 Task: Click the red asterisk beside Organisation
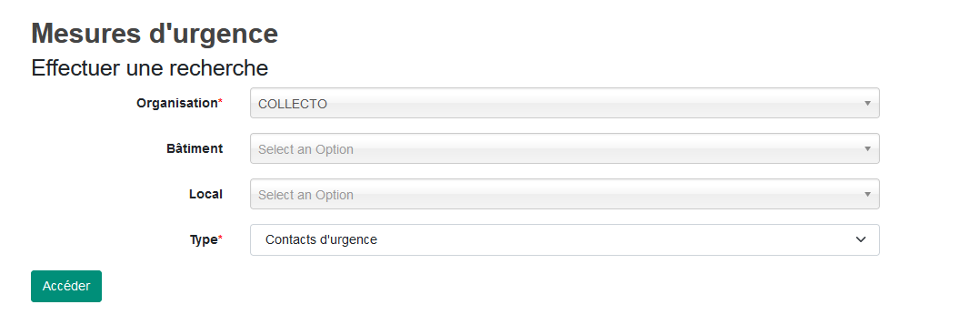[220, 101]
